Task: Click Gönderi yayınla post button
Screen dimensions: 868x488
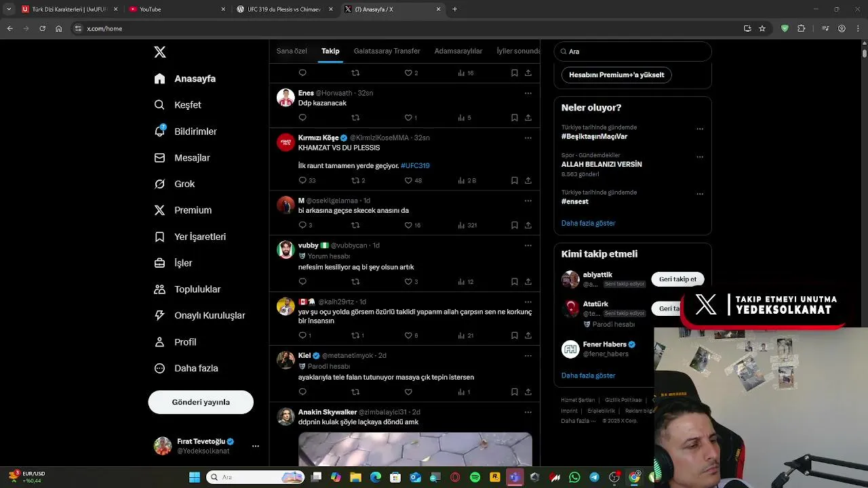Action: (201, 402)
